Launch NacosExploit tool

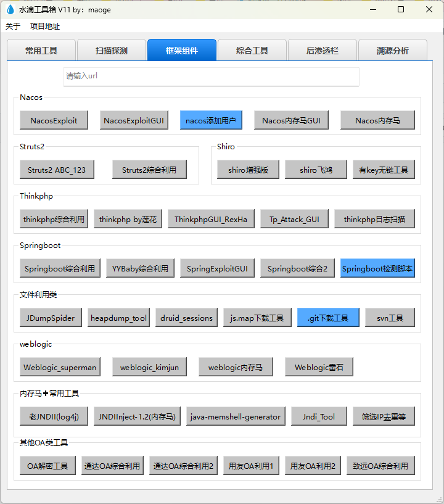coord(54,120)
